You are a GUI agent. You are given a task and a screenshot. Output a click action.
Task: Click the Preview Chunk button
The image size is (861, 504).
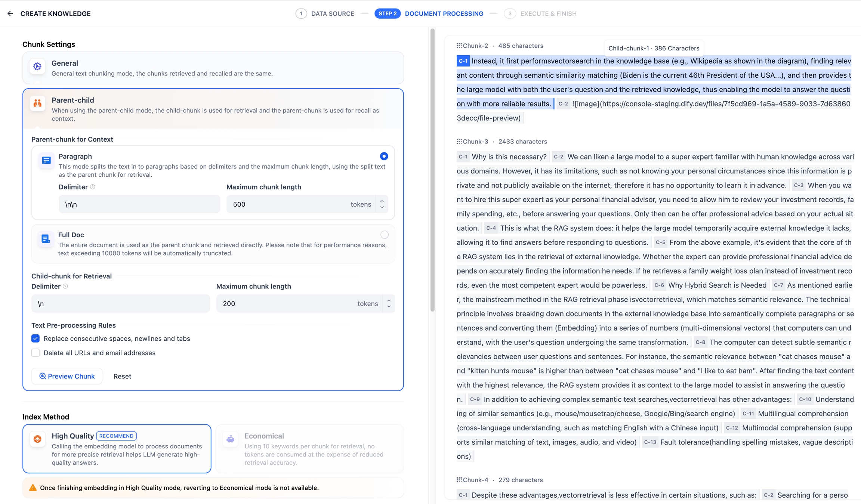coord(67,376)
